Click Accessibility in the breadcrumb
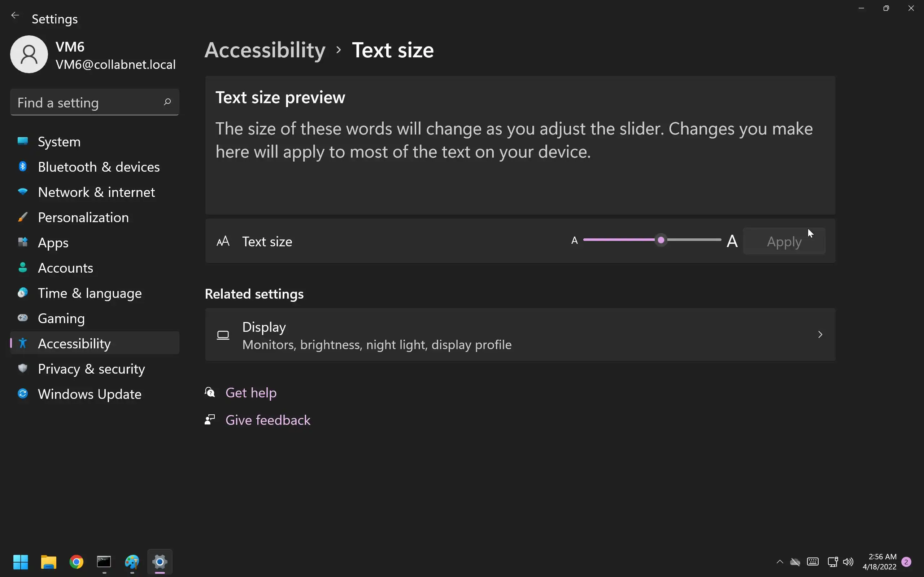This screenshot has width=924, height=577. coord(265,50)
